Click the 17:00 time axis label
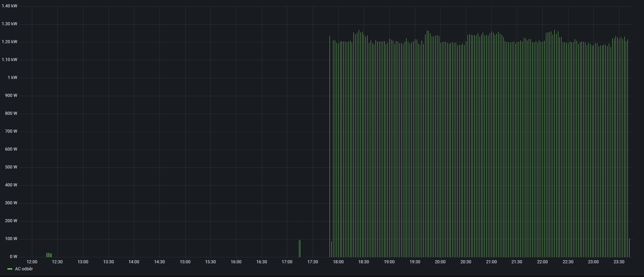Viewport: 644px width, 277px height. pos(287,262)
